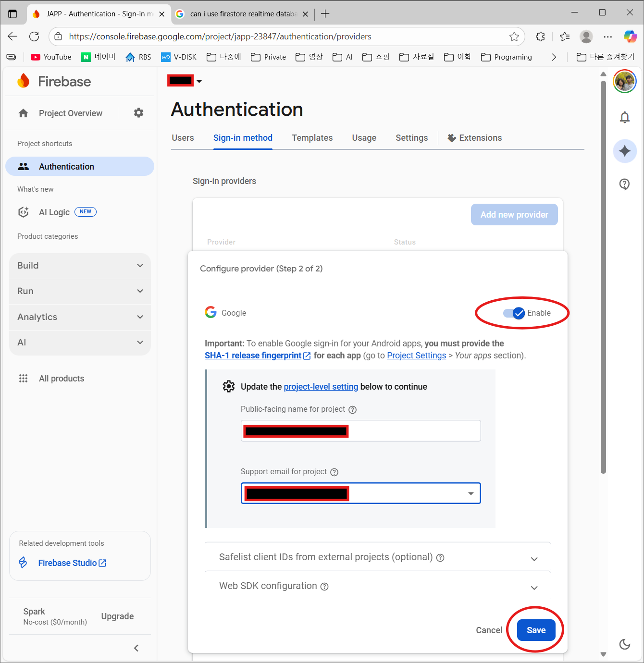Switch to the Google search browser tab
This screenshot has width=644, height=663.
[x=243, y=14]
